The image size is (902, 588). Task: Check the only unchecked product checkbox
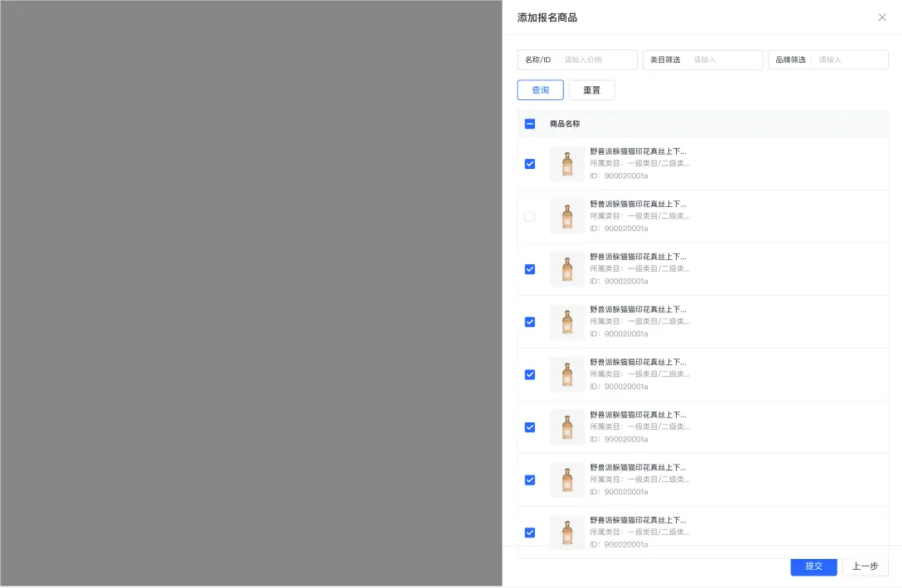(530, 217)
